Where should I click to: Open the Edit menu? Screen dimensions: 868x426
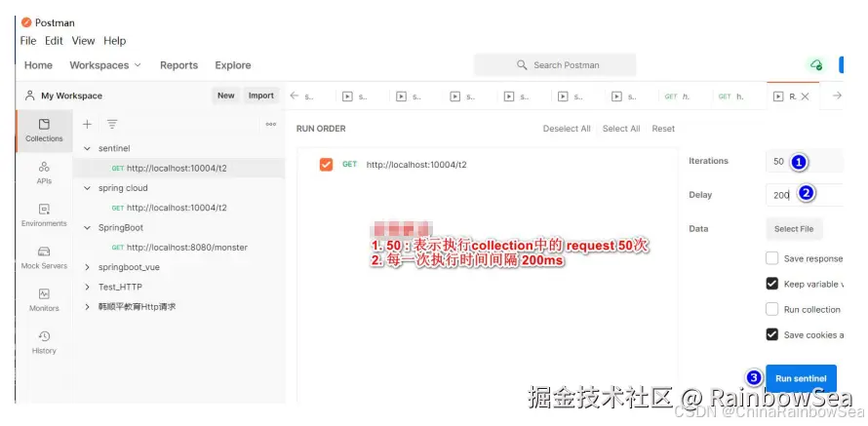click(x=54, y=41)
